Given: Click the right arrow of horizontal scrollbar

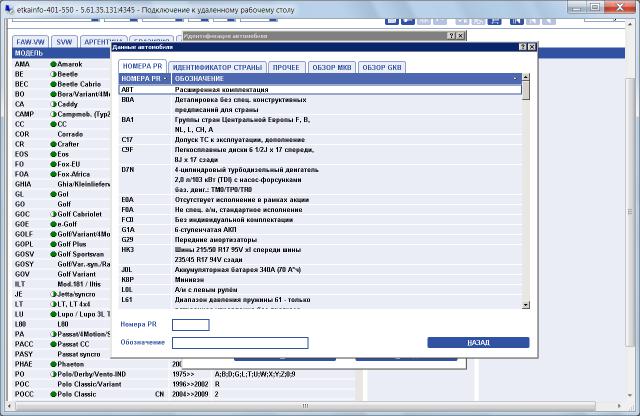Looking at the screenshot, I should point(619,406).
